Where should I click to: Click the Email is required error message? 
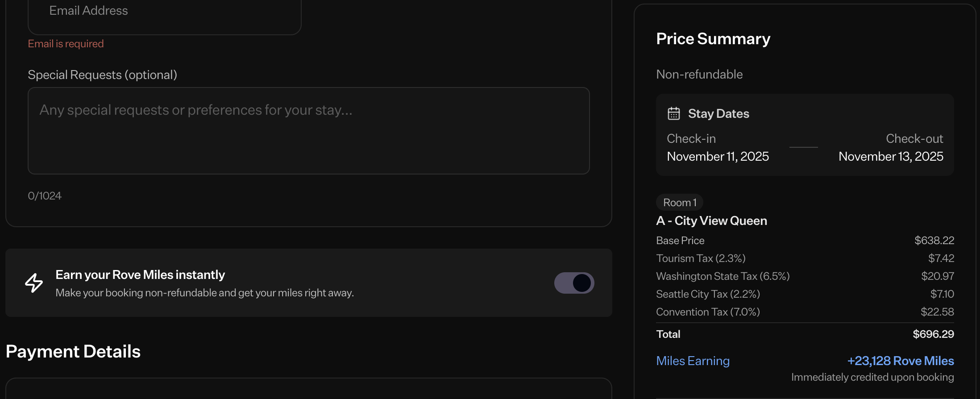66,44
